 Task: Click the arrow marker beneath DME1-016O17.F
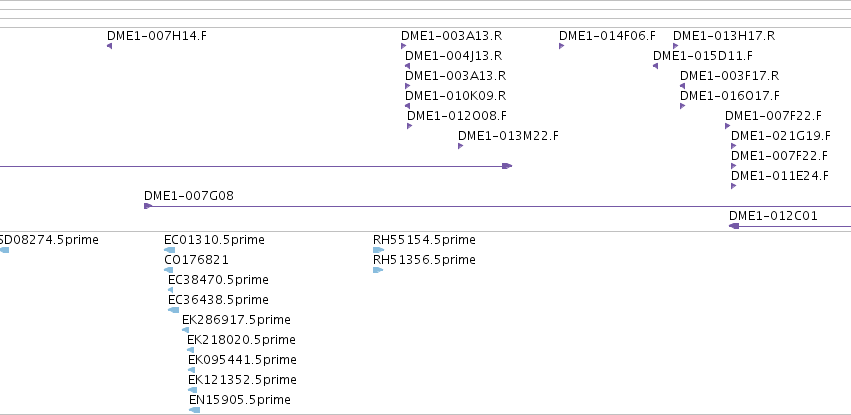tap(683, 106)
